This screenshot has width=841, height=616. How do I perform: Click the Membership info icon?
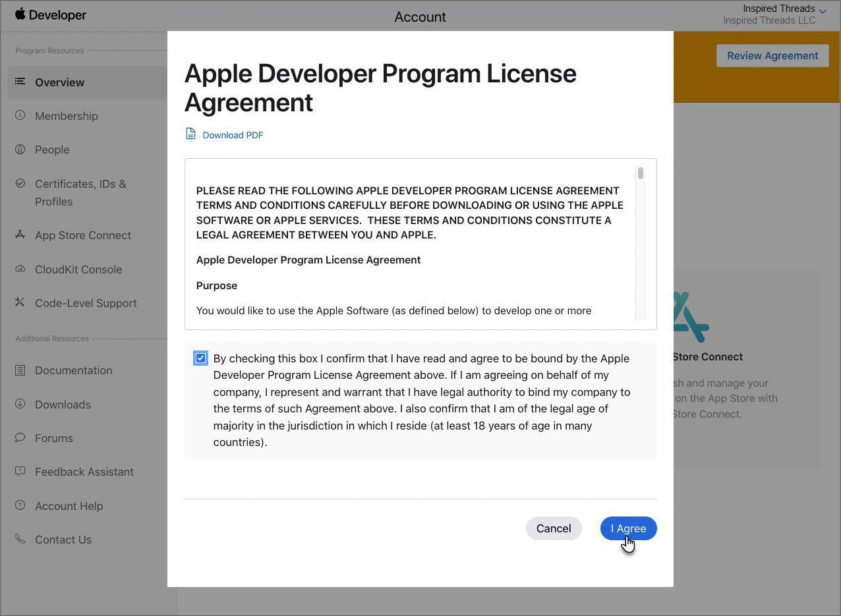click(20, 115)
